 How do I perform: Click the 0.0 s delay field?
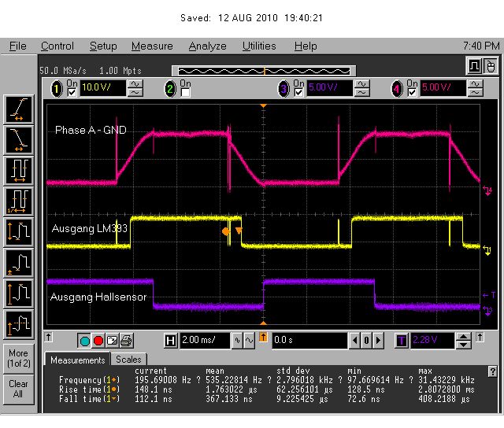click(309, 341)
